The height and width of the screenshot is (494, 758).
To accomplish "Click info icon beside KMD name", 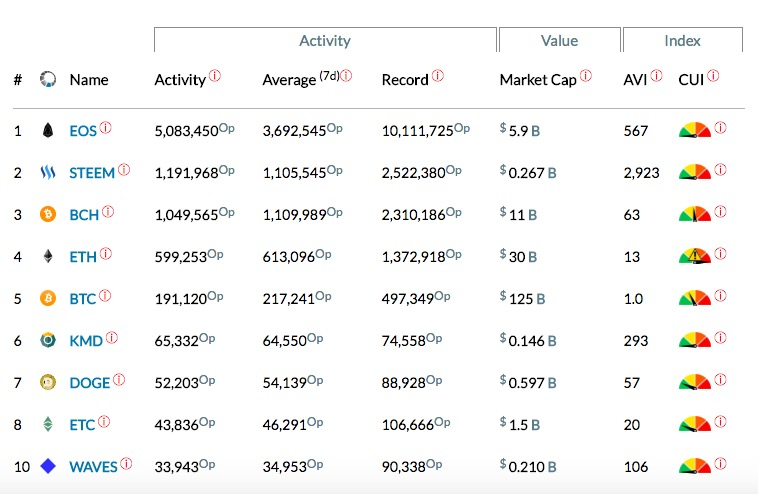I will [112, 338].
